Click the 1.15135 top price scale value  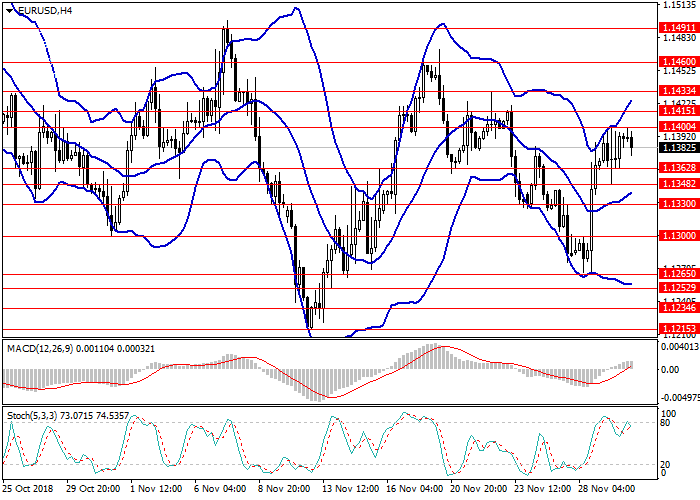tap(678, 5)
